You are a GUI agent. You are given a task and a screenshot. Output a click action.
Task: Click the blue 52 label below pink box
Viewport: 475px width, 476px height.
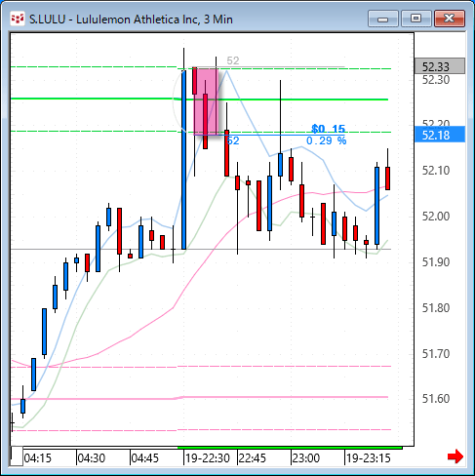tap(233, 140)
